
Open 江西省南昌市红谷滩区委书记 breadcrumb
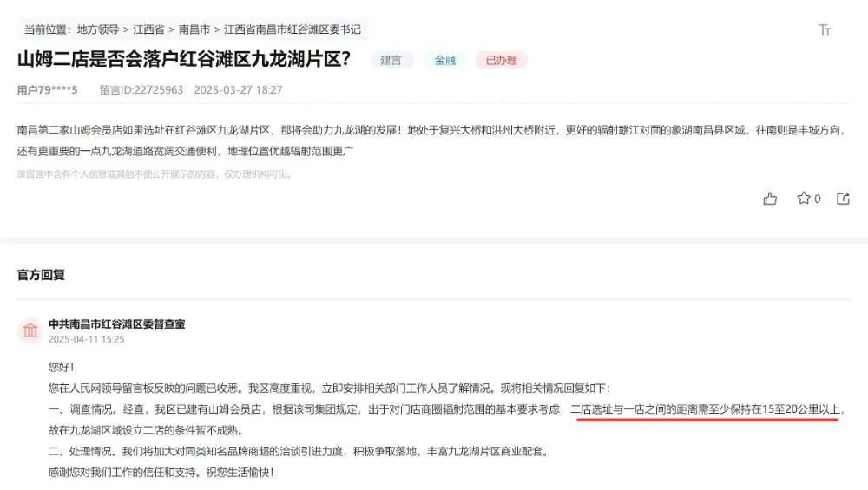292,29
